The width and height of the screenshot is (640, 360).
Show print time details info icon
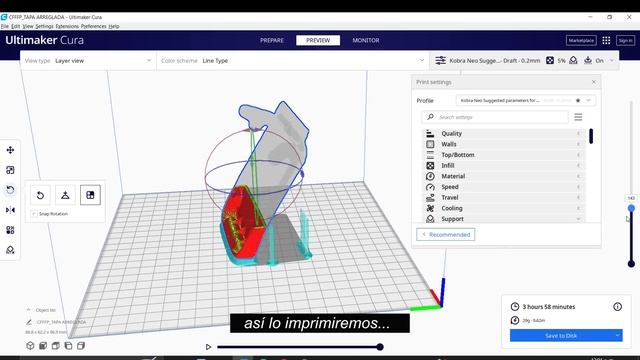point(617,307)
